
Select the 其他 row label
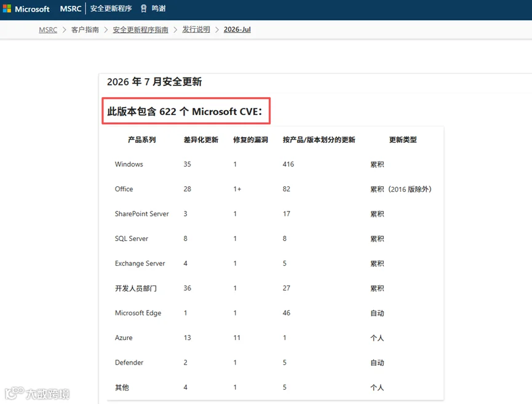pos(122,387)
